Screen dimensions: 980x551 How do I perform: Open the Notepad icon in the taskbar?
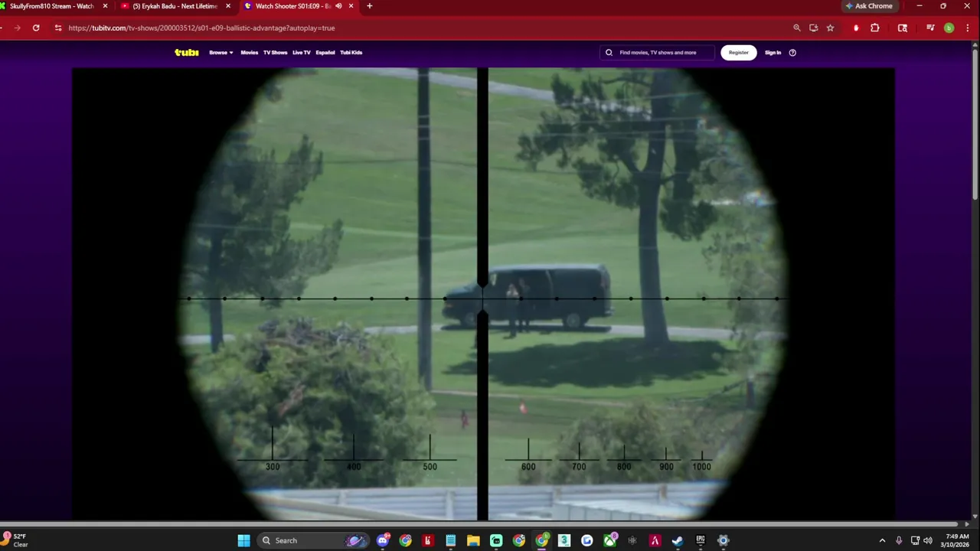(451, 540)
